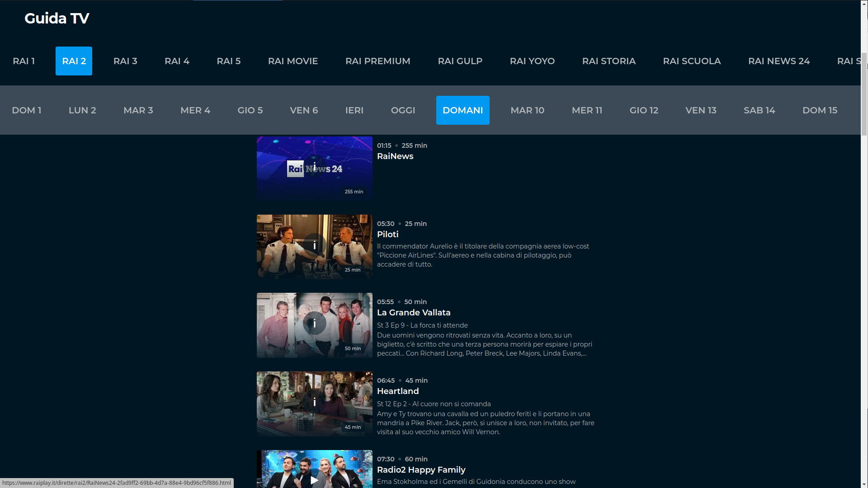This screenshot has height=488, width=868.
Task: Select the DOMANI day tab
Action: click(x=463, y=110)
